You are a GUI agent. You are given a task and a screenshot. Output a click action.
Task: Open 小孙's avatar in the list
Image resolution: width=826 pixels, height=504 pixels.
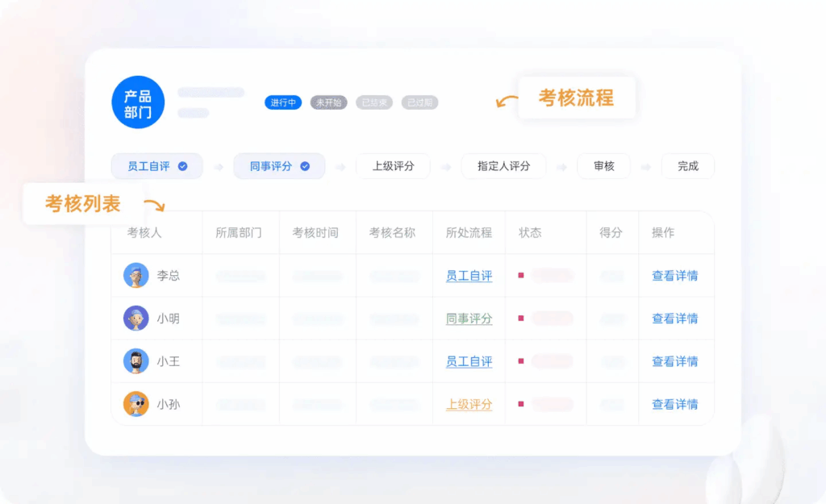[136, 404]
